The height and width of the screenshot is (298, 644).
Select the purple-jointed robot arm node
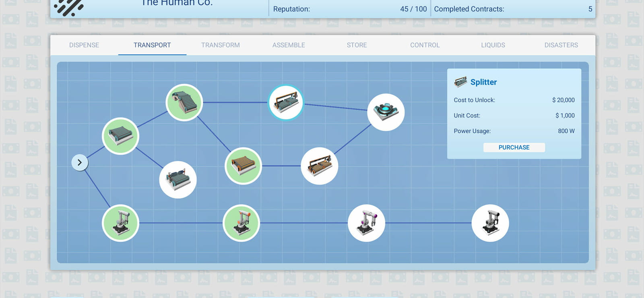tap(366, 223)
